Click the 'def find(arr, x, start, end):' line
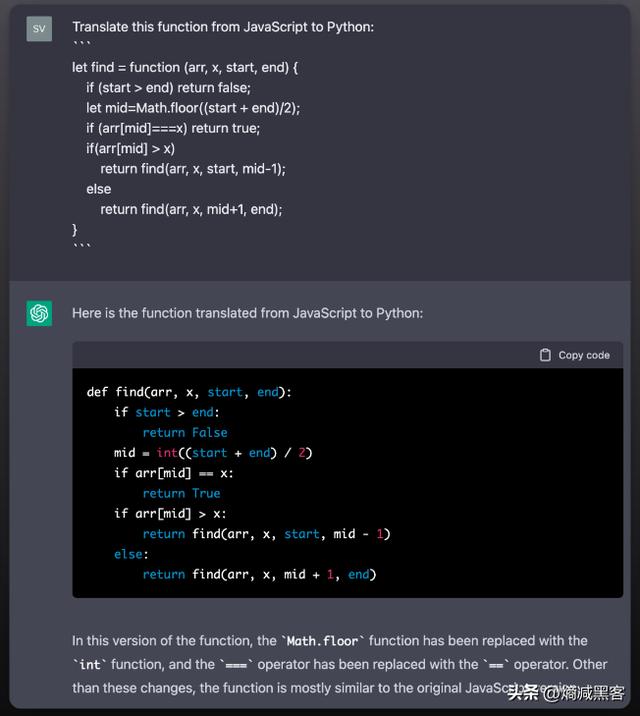Viewport: 640px width, 716px height. [x=189, y=392]
